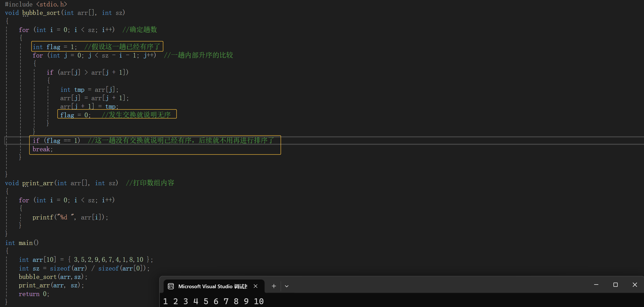Expand the terminal profile dropdown chevron
Screen dimensions: 644x307
(286, 286)
